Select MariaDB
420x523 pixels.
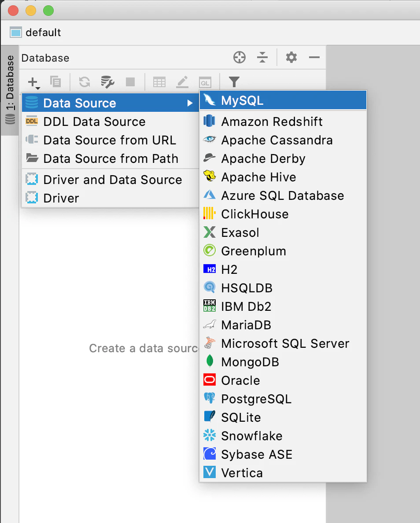click(x=283, y=325)
